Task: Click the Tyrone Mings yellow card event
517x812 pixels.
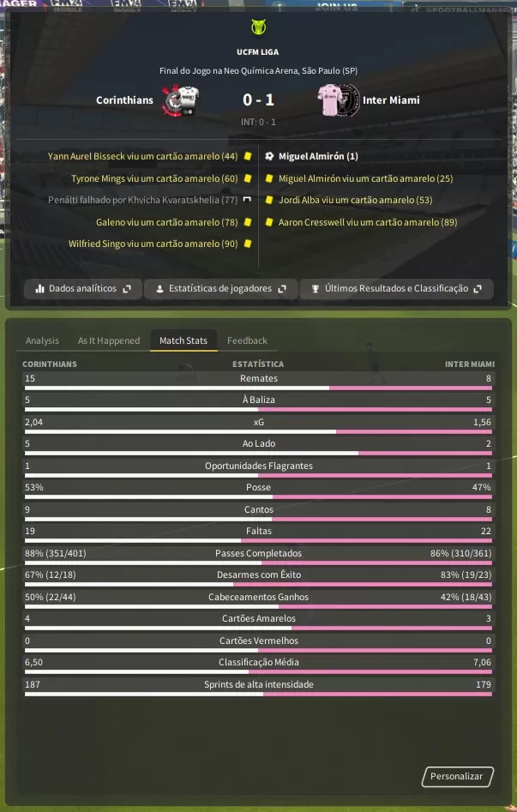Action: 154,178
